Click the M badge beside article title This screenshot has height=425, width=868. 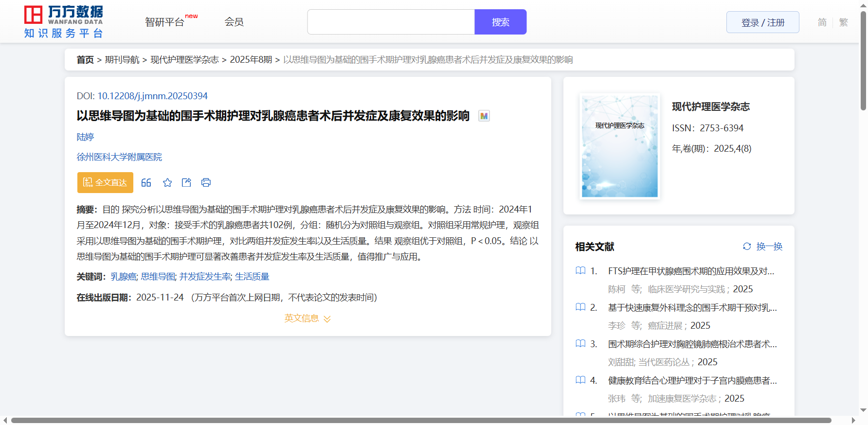[484, 116]
